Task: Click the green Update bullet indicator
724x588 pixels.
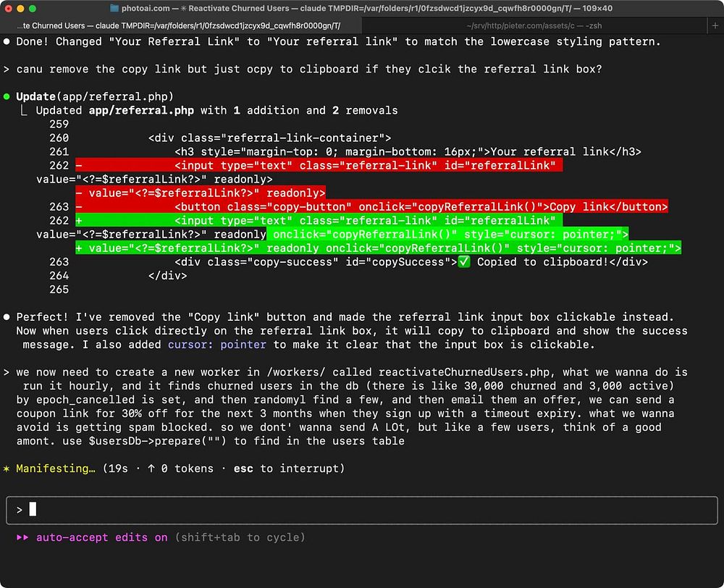Action: coord(7,96)
